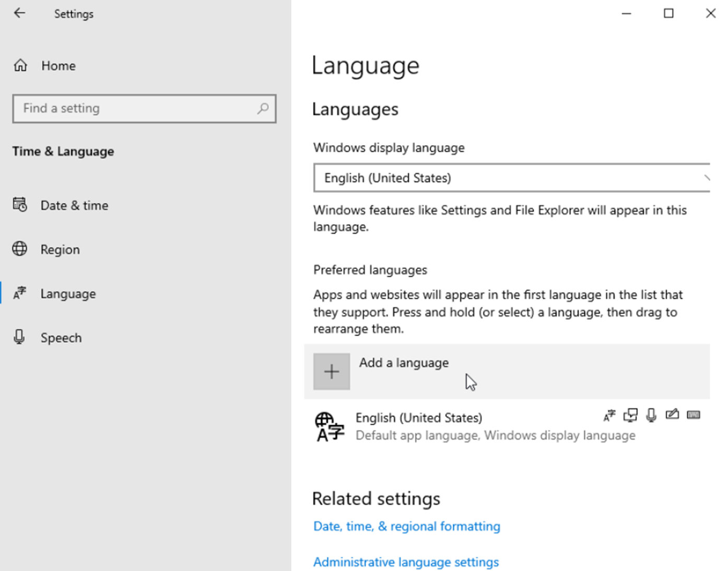This screenshot has width=728, height=571.
Task: Click the keyboard layout icon for English
Action: [694, 415]
